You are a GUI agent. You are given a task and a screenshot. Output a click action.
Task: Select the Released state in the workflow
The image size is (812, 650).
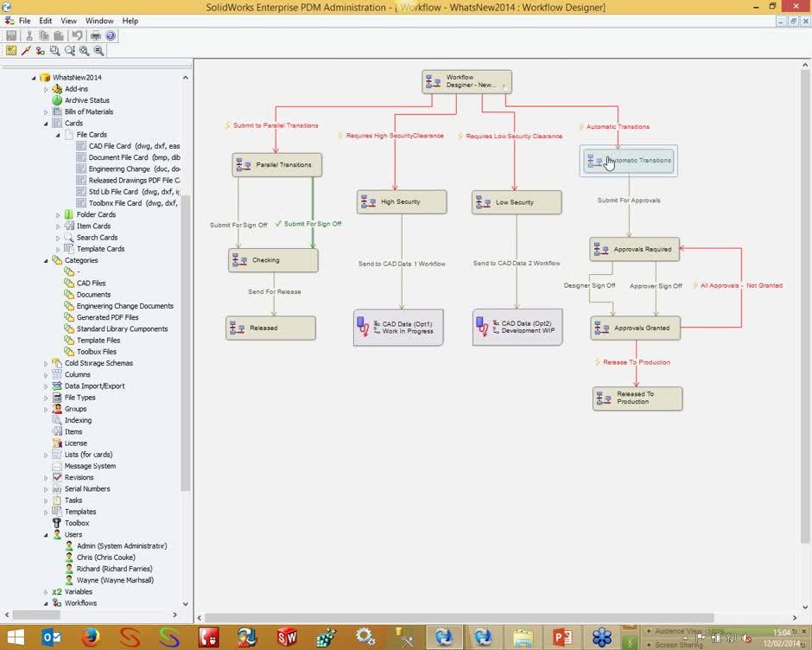pyautogui.click(x=270, y=328)
